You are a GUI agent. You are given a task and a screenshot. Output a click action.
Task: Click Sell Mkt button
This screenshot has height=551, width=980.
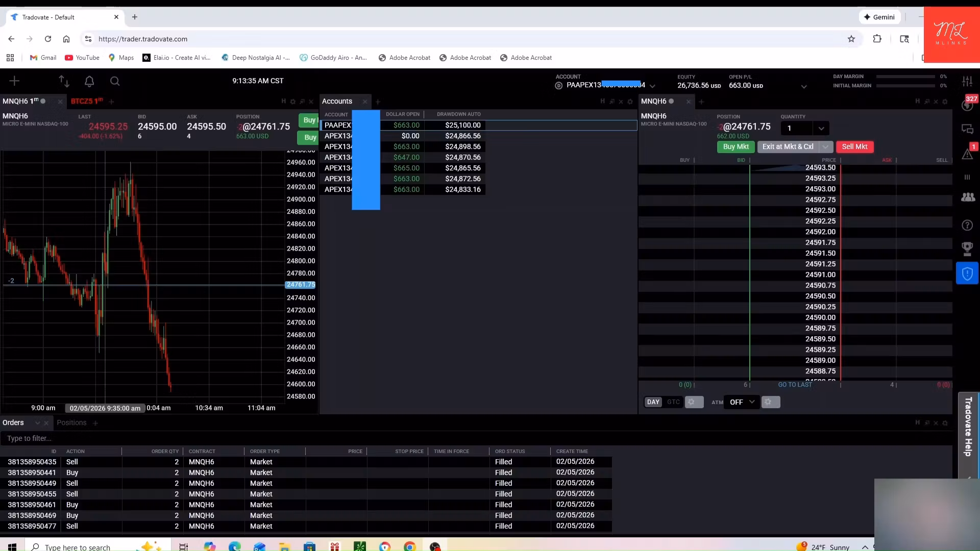coord(854,146)
